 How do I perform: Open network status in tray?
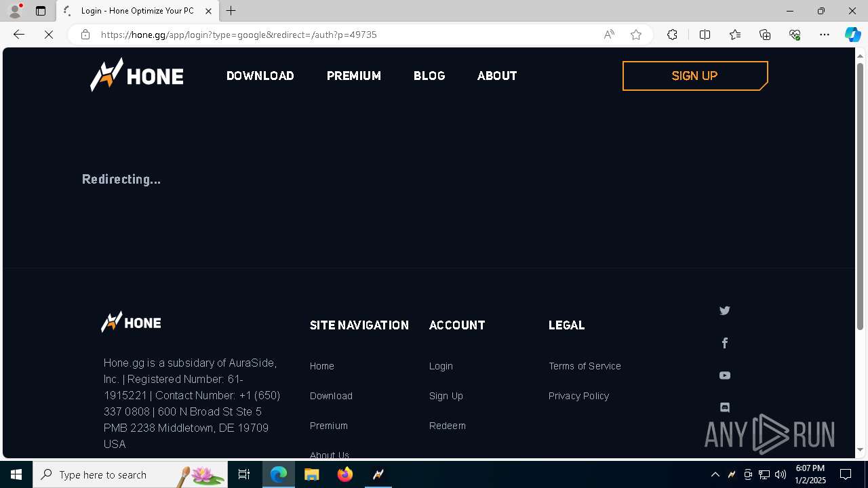764,474
